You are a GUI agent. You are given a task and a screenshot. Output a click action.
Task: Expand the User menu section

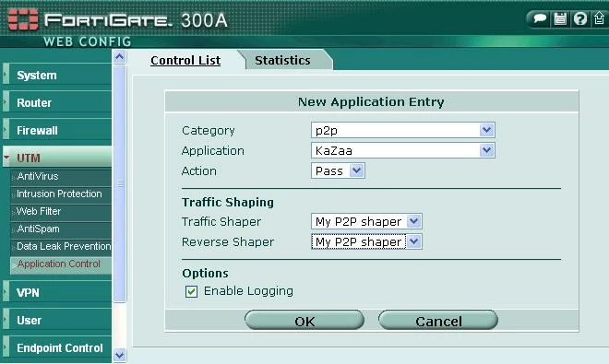[57, 320]
